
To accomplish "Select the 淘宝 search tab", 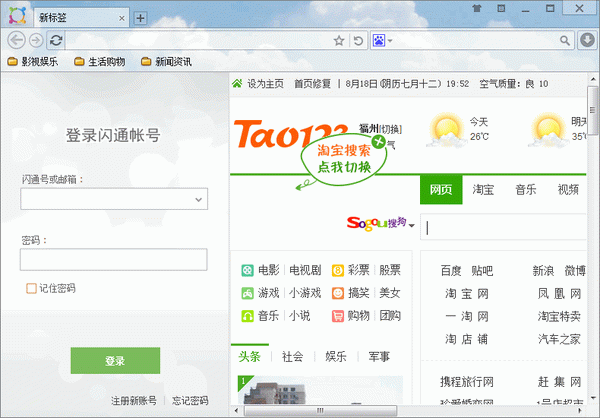I will point(483,189).
